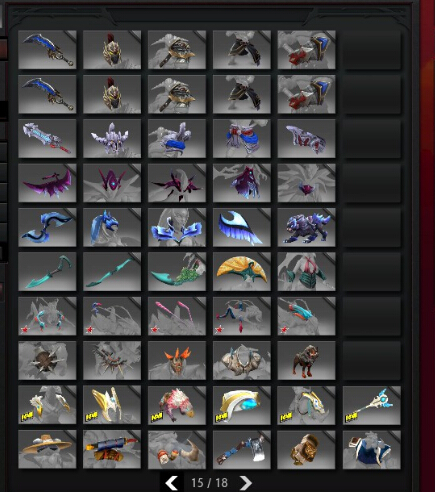Image resolution: width=435 pixels, height=492 pixels.
Task: Select the blue-handled axe item
Action: 242,449
